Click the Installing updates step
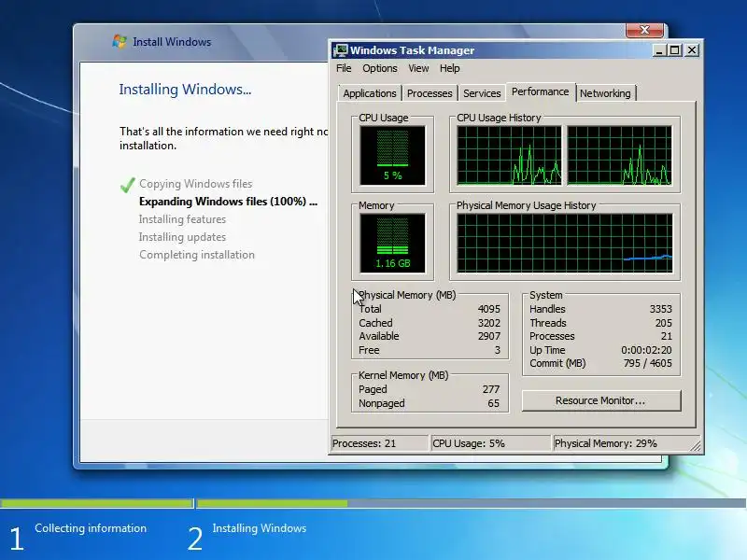 (x=182, y=237)
